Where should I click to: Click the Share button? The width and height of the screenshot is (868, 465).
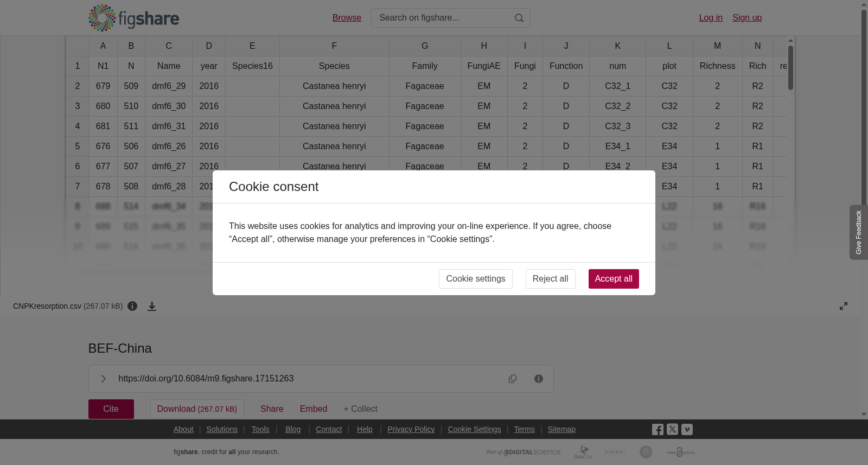click(272, 409)
